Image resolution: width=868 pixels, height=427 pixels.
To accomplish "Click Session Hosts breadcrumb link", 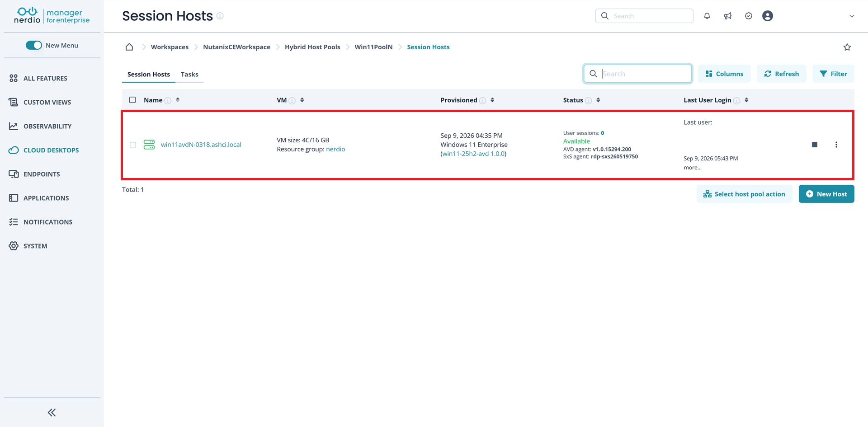I will coord(428,47).
